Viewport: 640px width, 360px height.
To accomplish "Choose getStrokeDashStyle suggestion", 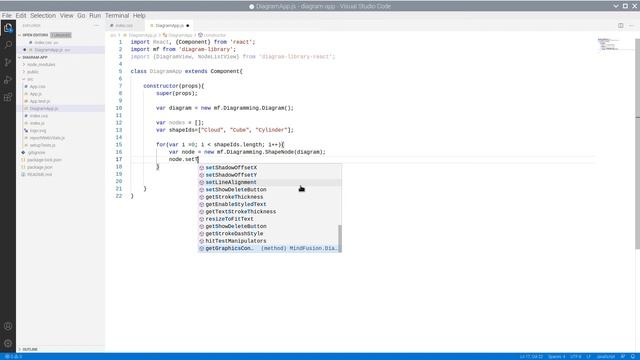I will tap(269, 234).
